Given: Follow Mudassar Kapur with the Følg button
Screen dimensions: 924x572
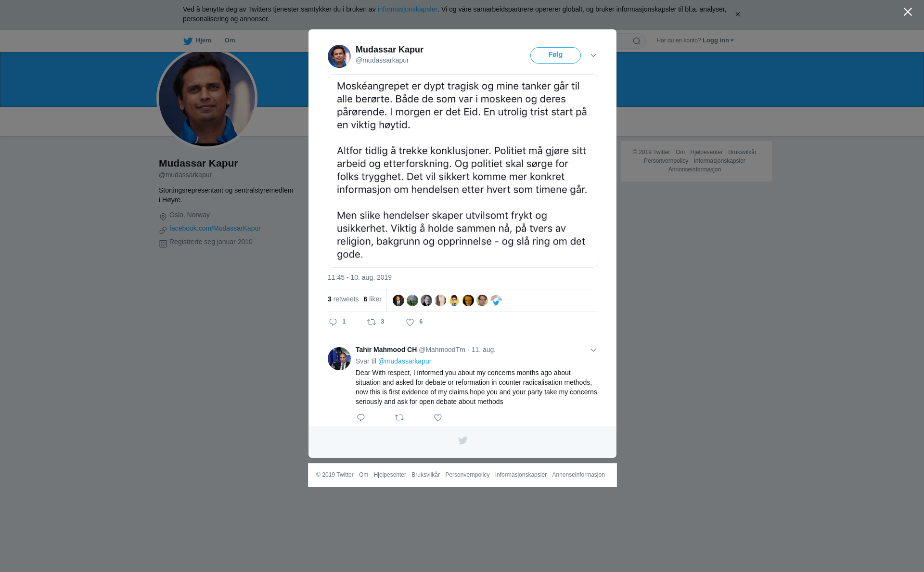Looking at the screenshot, I should [x=555, y=55].
